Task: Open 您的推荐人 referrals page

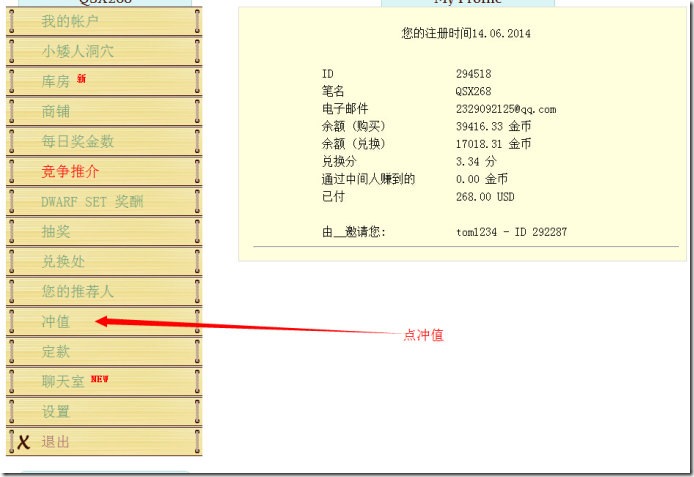Action: (x=77, y=291)
